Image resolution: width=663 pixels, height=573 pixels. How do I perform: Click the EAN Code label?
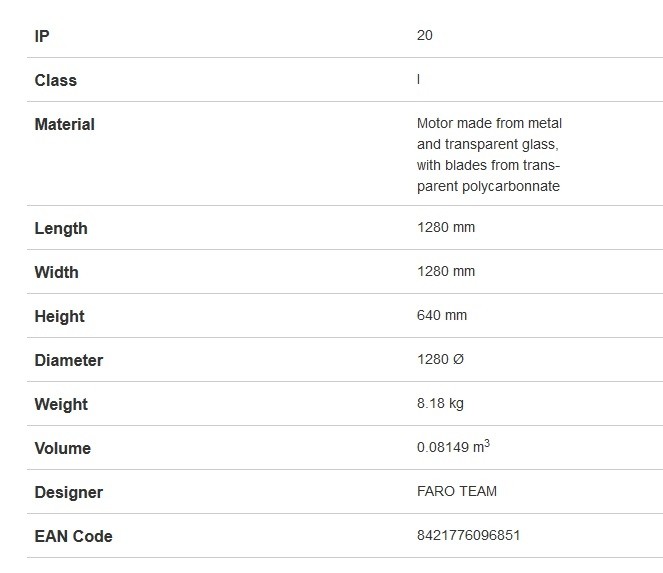74,536
